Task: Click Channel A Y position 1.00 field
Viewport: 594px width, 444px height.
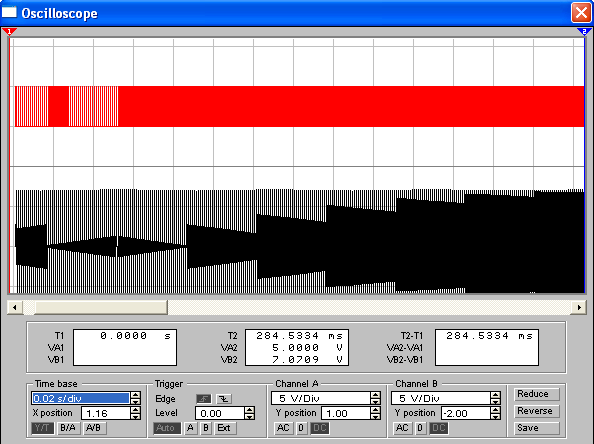Action: pyautogui.click(x=345, y=413)
